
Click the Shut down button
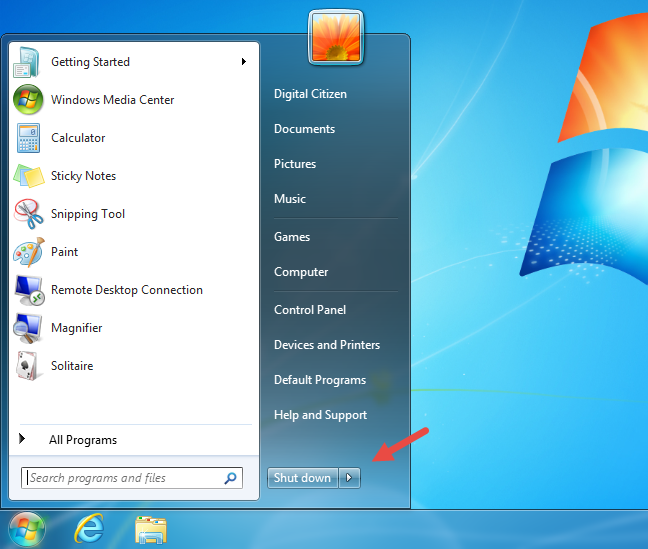coord(303,478)
